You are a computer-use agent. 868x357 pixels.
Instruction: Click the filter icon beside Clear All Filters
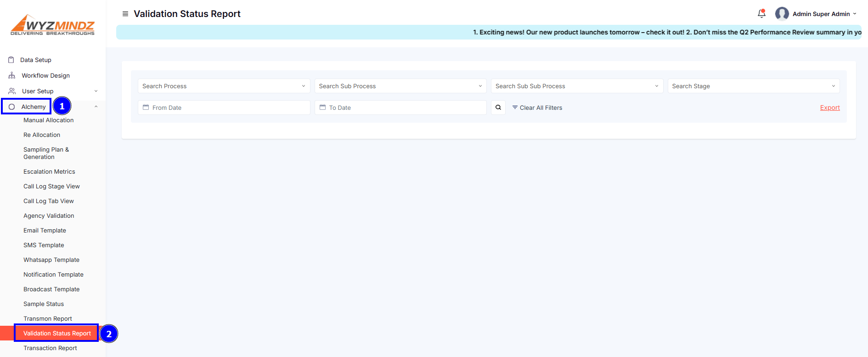point(515,108)
